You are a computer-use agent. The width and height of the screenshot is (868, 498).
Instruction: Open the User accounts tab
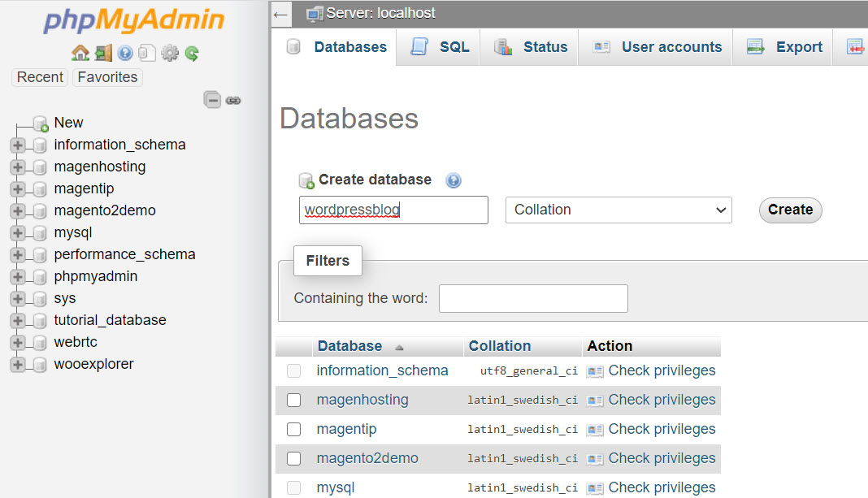[x=657, y=47]
